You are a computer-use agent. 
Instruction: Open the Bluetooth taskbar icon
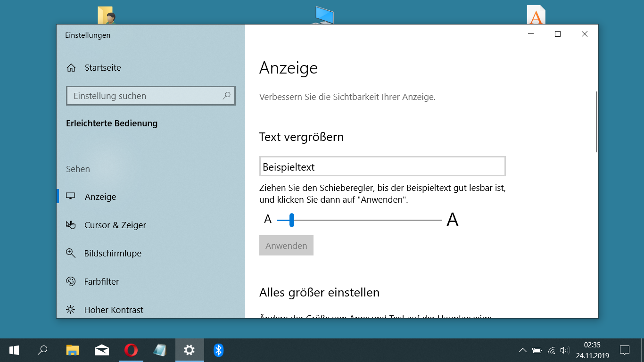(219, 350)
